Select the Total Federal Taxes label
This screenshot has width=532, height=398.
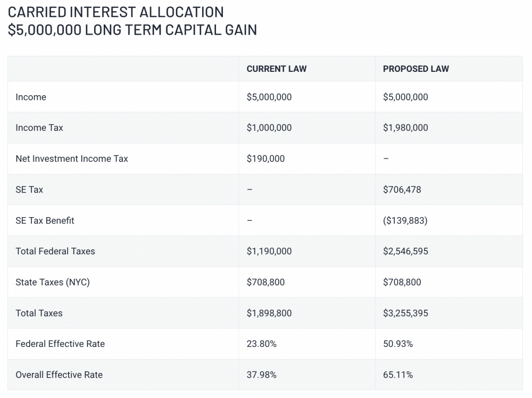pos(55,251)
